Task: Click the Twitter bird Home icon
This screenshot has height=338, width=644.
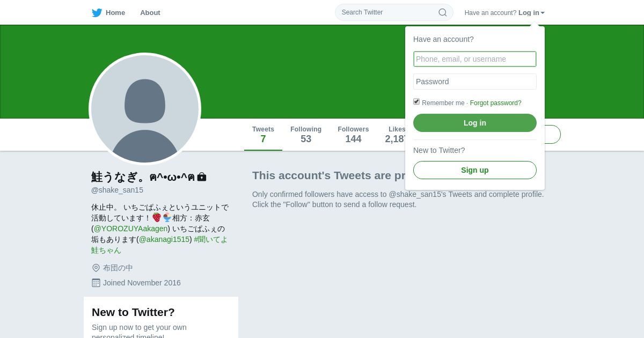Action: click(x=97, y=13)
